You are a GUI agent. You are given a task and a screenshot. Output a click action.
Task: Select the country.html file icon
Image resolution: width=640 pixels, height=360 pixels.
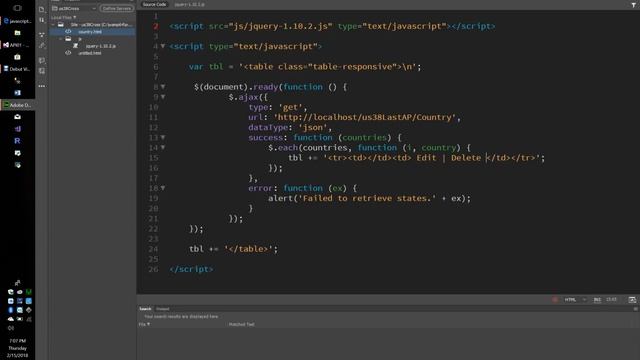pyautogui.click(x=68, y=31)
